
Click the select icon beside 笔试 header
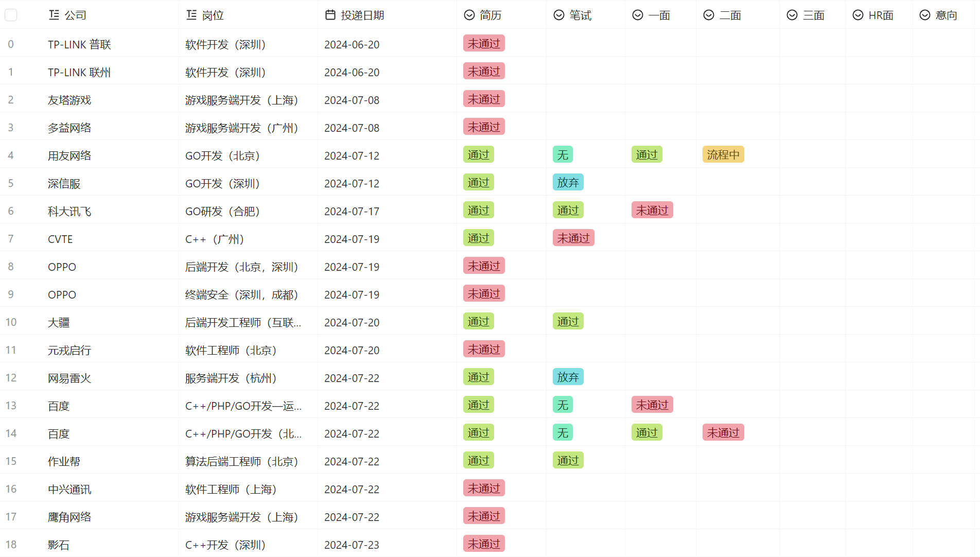tap(559, 15)
